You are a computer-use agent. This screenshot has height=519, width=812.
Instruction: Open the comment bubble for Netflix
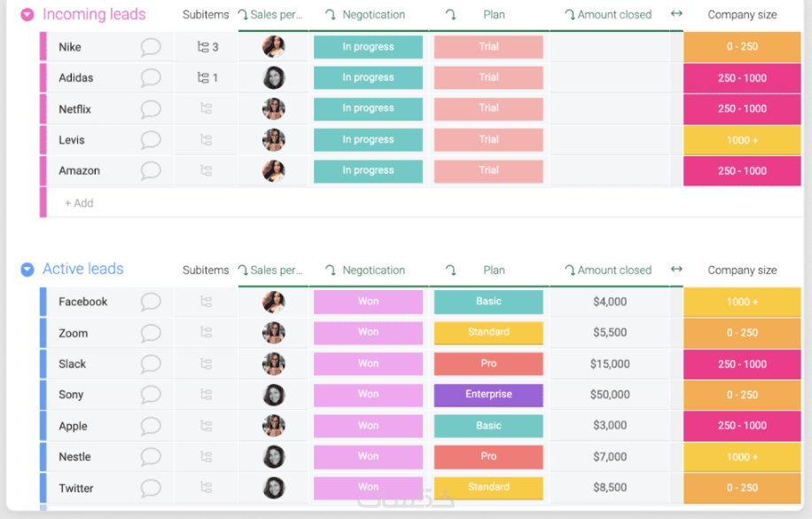coord(151,109)
